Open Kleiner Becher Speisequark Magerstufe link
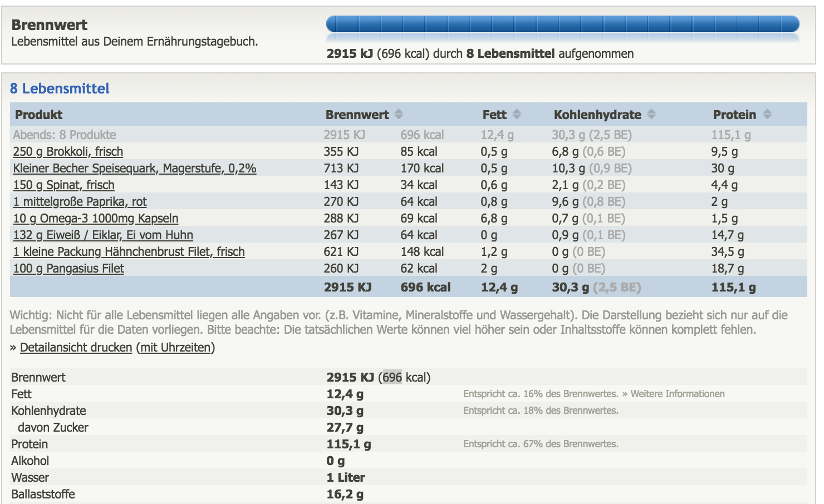This screenshot has height=504, width=824. coord(135,168)
